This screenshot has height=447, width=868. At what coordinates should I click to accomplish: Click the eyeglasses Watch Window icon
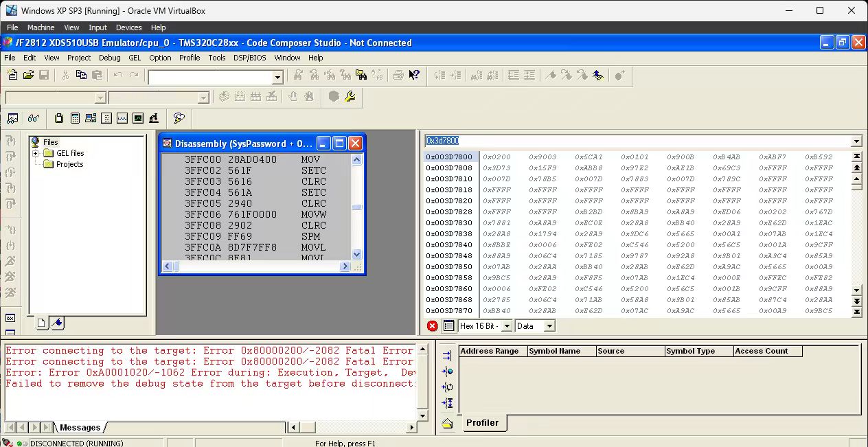coord(33,118)
